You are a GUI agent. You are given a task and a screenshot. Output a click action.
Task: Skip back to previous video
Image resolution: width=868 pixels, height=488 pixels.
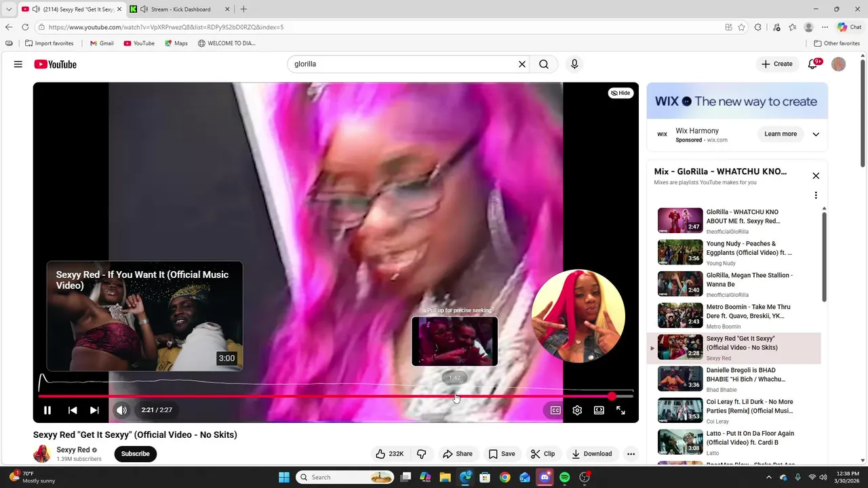point(73,410)
